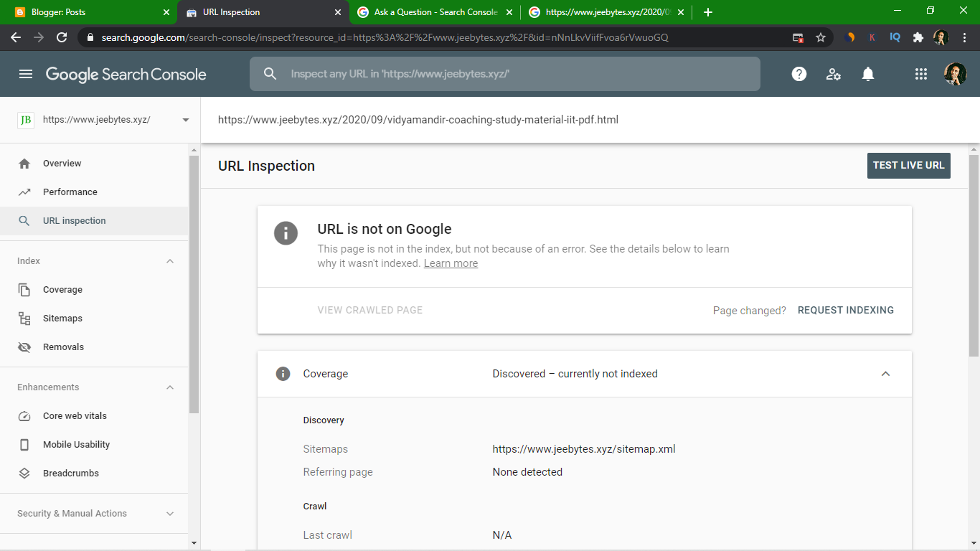This screenshot has height=551, width=980.
Task: Collapse the Coverage details panel
Action: 885,374
